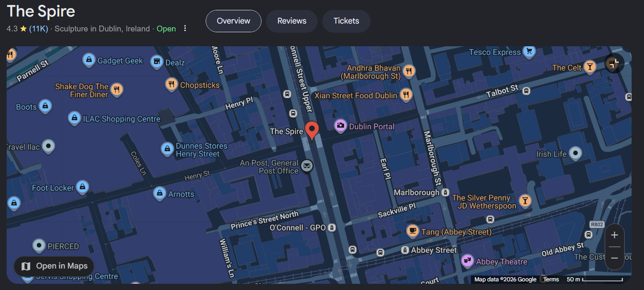Click the O'Connell - GPO tram stop icon
Image resolution: width=644 pixels, height=290 pixels.
332,228
